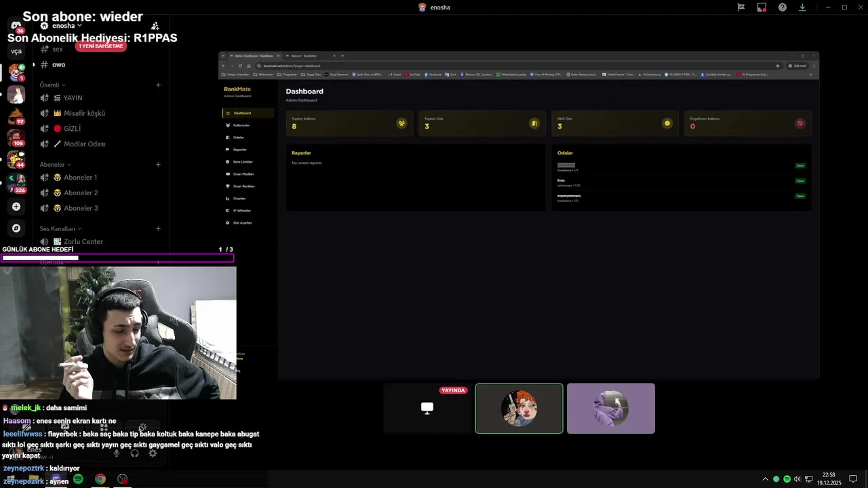Join the YAYIN voice channel
The width and height of the screenshot is (868, 488).
(100, 98)
